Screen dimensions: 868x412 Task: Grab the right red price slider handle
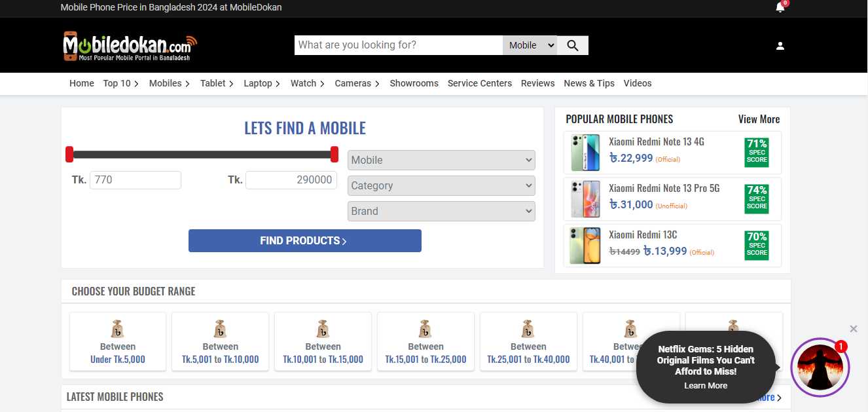pos(335,155)
